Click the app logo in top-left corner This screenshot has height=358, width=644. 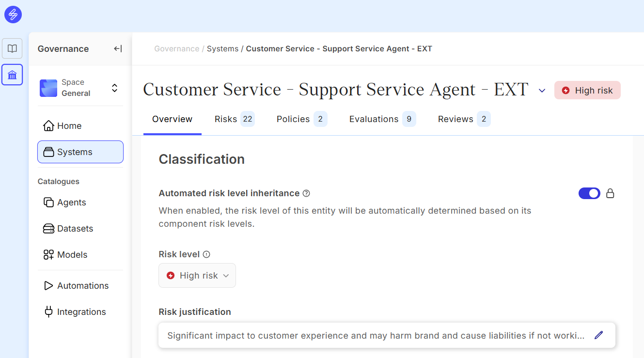13,15
